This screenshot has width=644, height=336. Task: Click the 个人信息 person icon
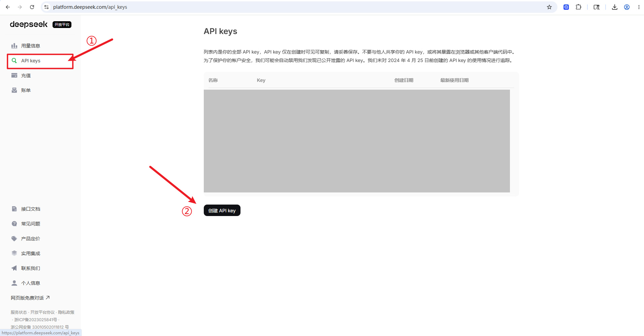tap(14, 283)
